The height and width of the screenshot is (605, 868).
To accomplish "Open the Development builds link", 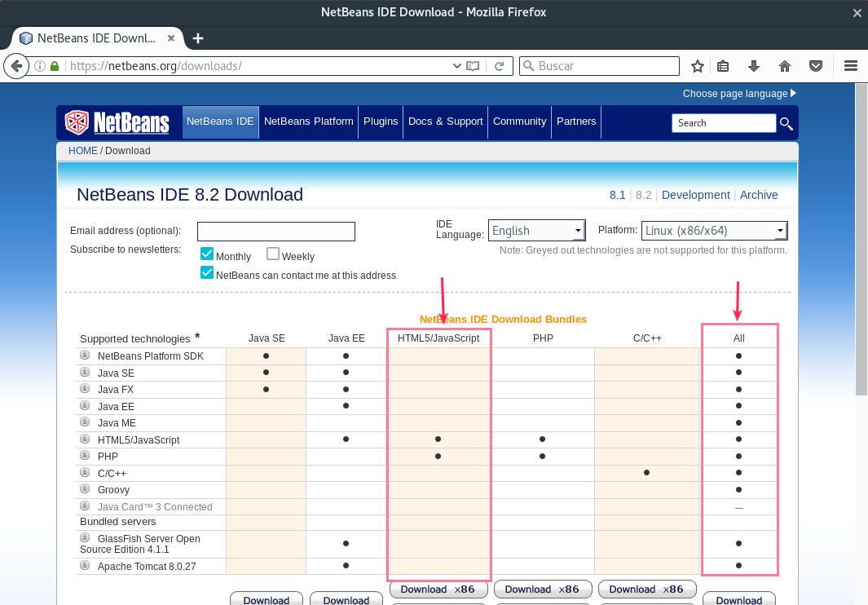I will coord(696,195).
